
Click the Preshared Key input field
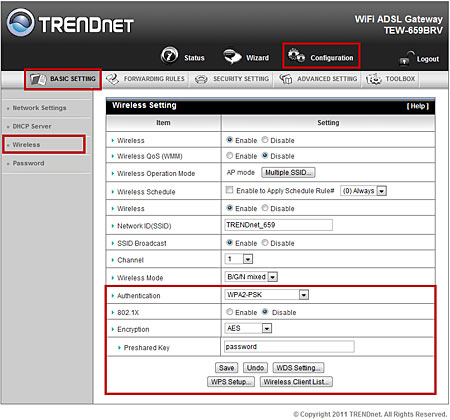(289, 347)
